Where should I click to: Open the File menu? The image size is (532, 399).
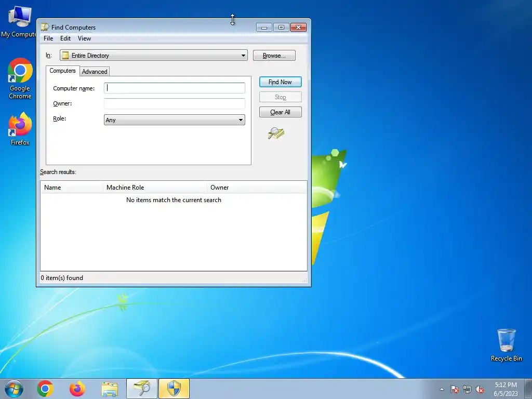pos(48,38)
